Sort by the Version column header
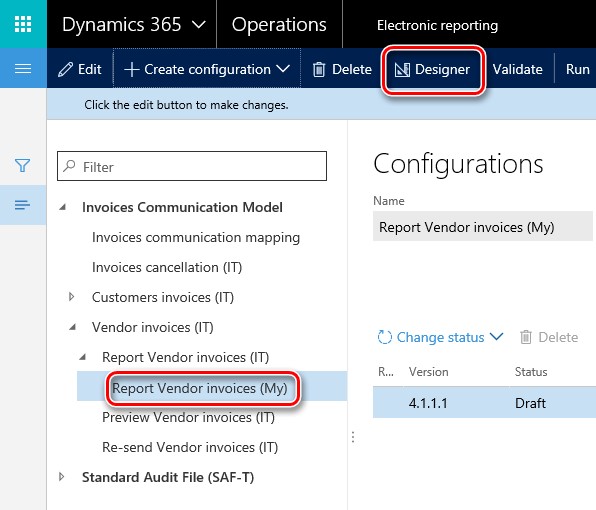Image resolution: width=596 pixels, height=510 pixels. (428, 372)
